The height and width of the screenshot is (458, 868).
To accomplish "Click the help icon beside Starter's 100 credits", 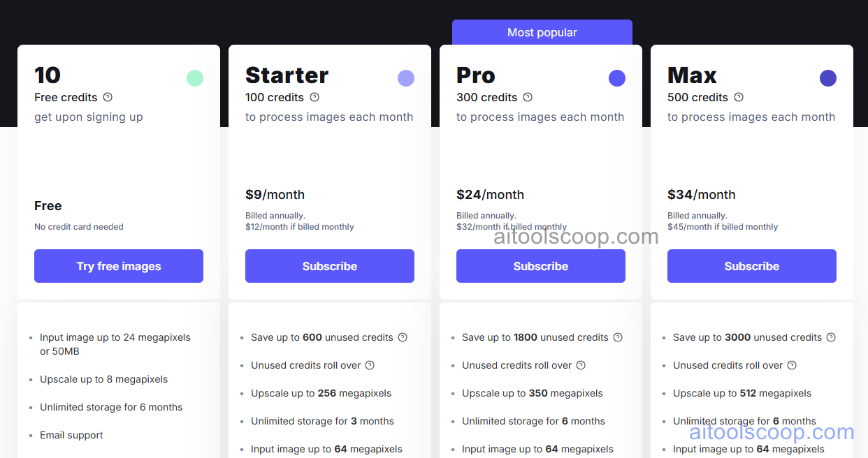I will (314, 98).
